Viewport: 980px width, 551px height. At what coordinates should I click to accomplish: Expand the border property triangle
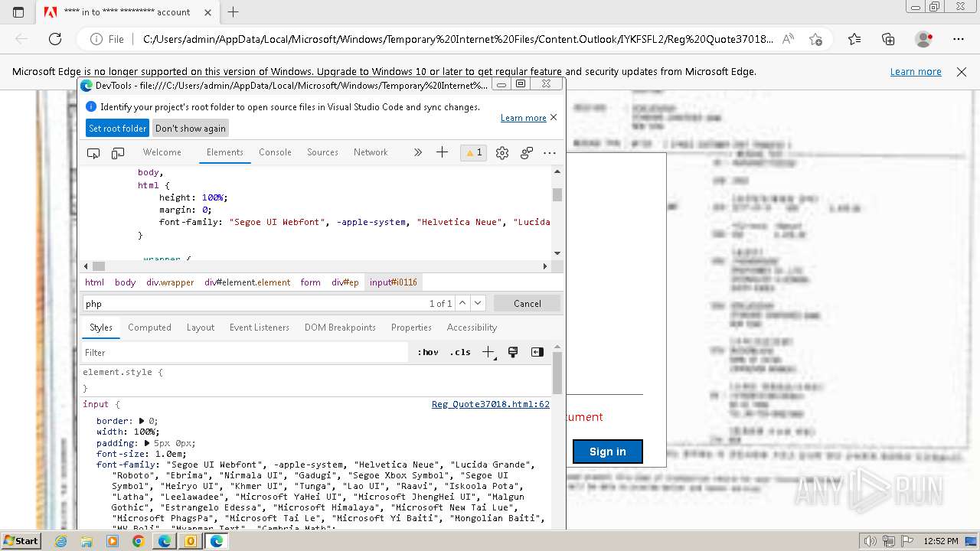point(142,421)
